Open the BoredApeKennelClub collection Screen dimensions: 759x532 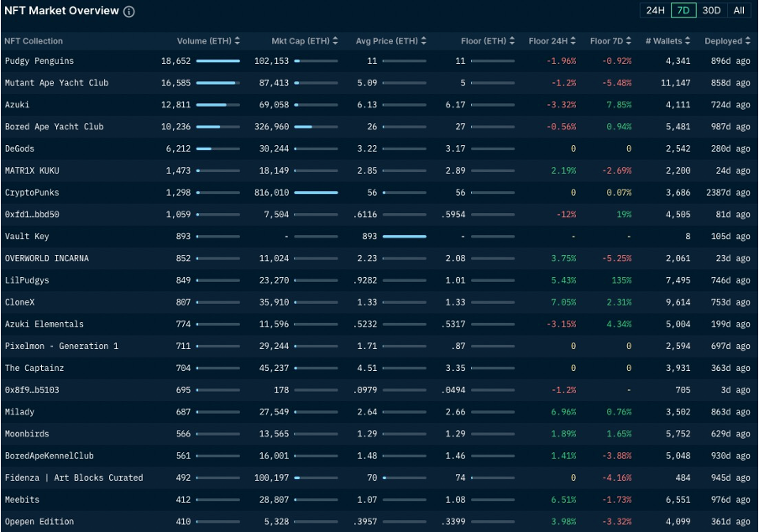point(49,456)
